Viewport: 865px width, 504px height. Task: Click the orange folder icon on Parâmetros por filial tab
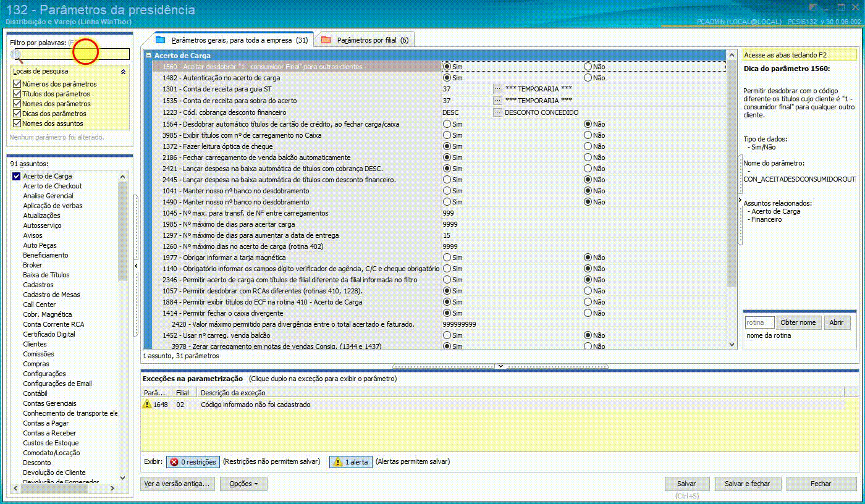(x=326, y=40)
